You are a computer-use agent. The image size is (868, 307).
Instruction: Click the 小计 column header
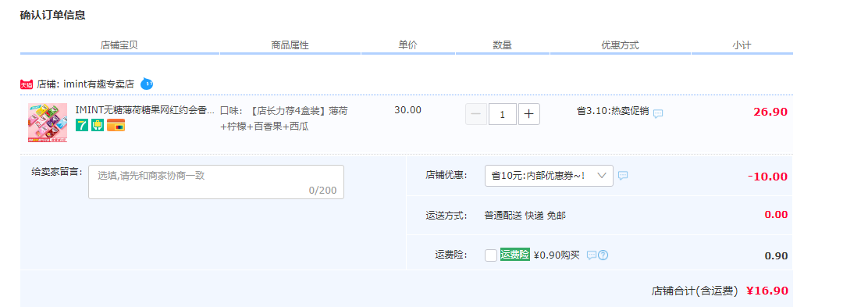742,45
